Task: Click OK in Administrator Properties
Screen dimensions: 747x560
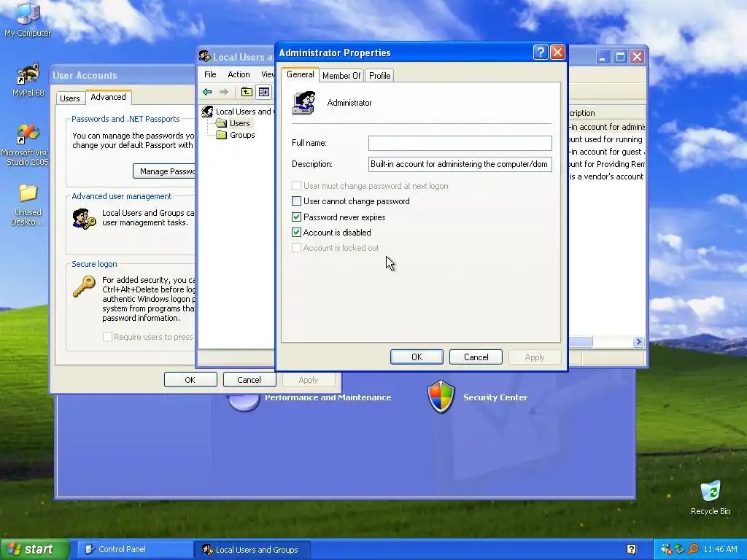Action: (x=417, y=357)
